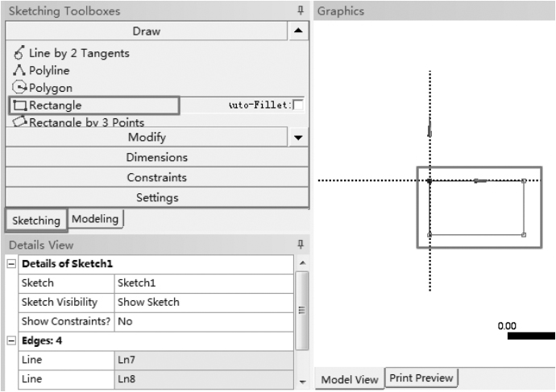Open the Dimensions toolbox

tap(156, 158)
